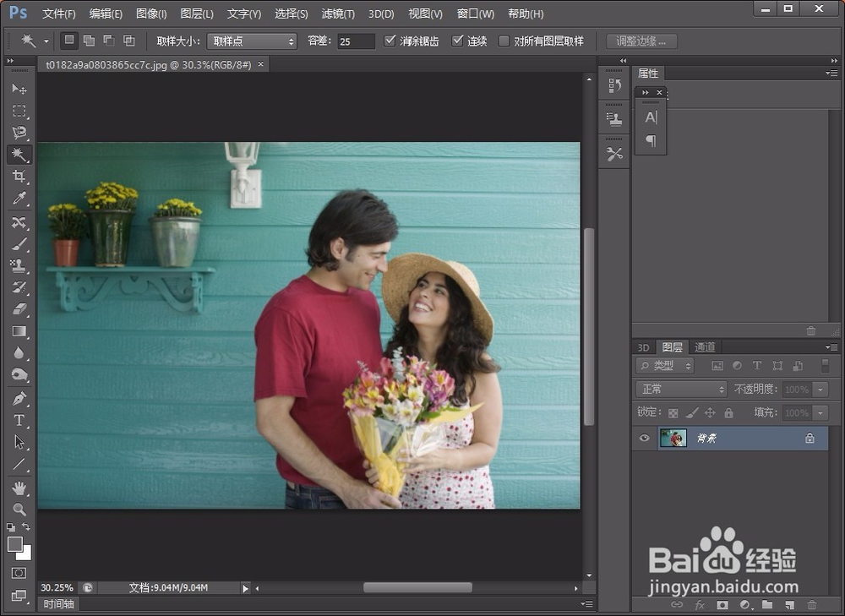Select the Zoom tool
845x616 pixels.
(19, 510)
